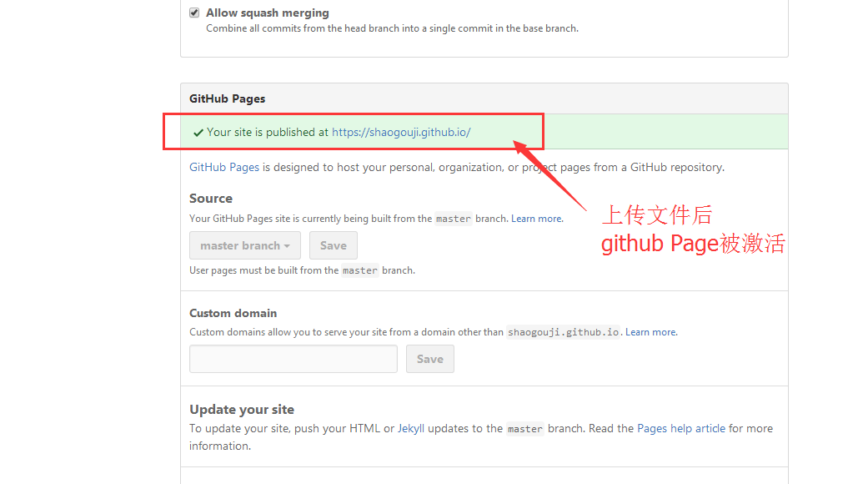The height and width of the screenshot is (484, 868).
Task: Click the Custom domain heading
Action: 233,314
